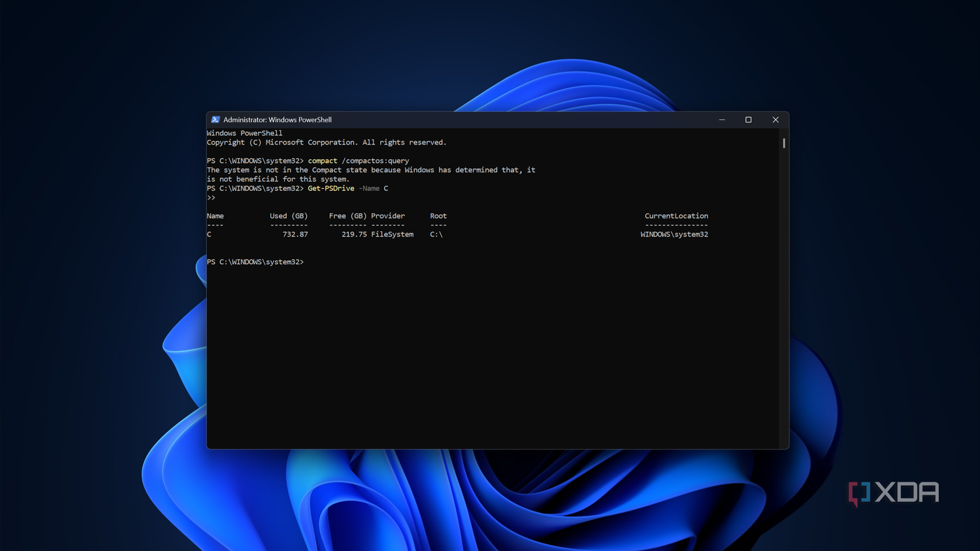
Task: Click the last empty prompt line
Action: (x=255, y=262)
